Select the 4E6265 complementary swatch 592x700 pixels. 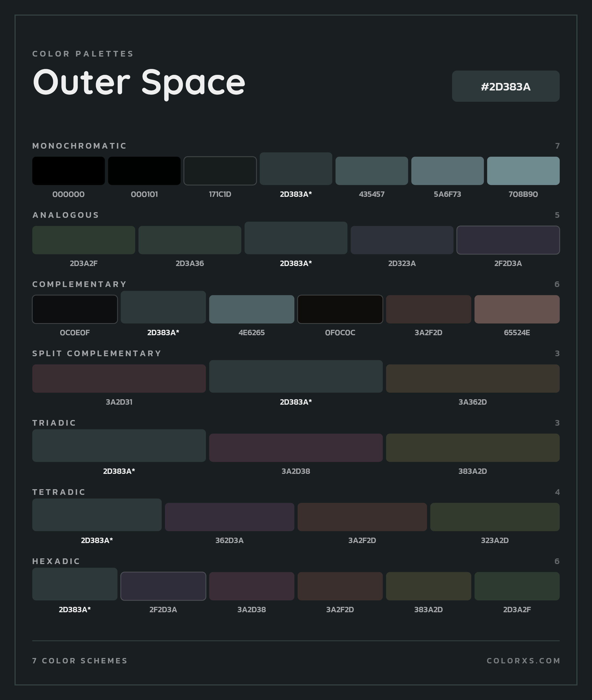[252, 309]
